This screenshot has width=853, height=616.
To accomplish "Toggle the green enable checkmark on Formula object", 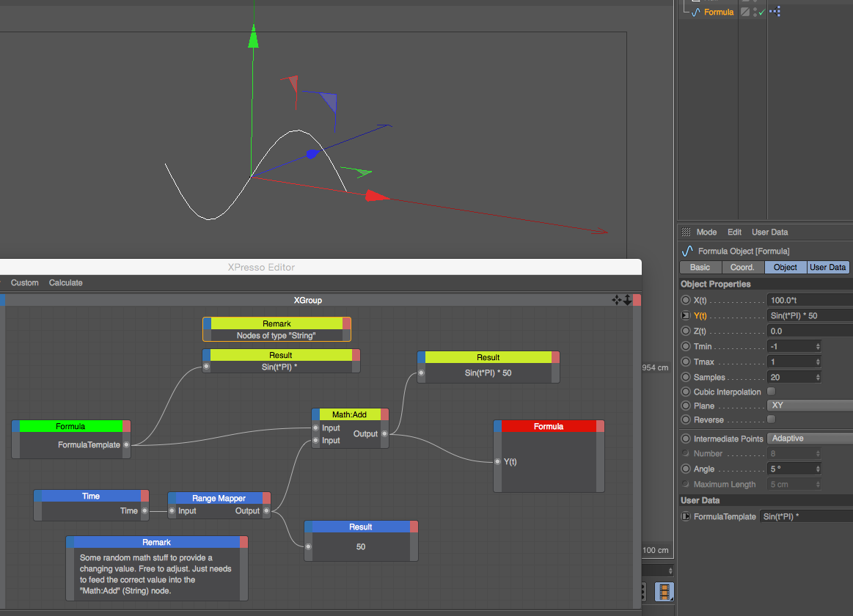I will [x=763, y=11].
